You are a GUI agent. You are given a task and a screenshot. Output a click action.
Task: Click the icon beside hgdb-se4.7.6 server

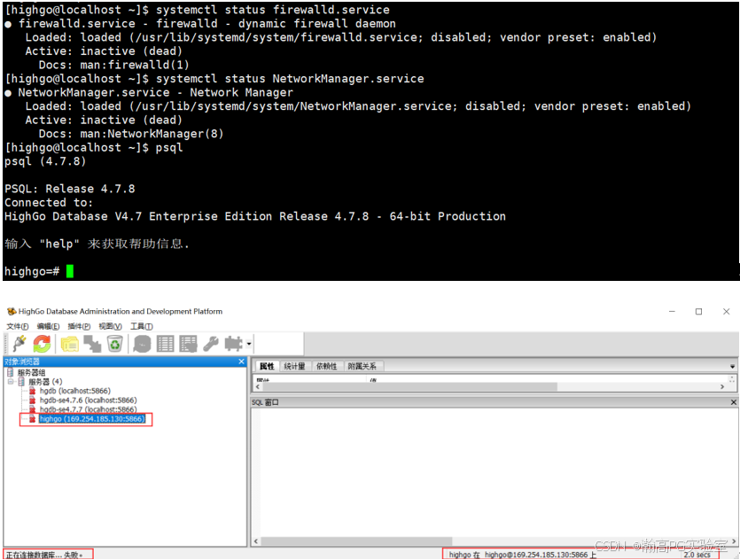(32, 401)
